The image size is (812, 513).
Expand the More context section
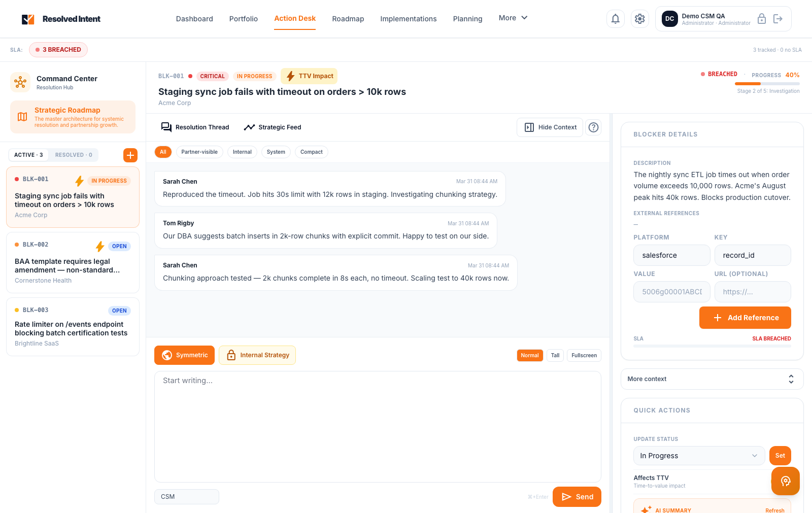pos(712,379)
